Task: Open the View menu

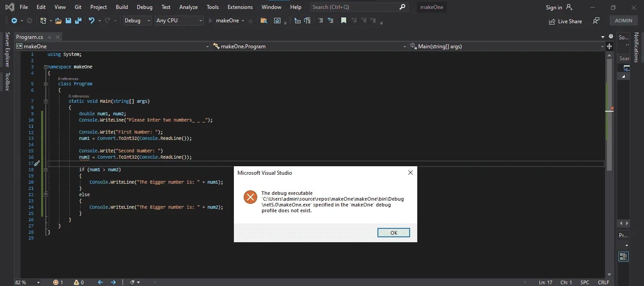Action: point(60,7)
